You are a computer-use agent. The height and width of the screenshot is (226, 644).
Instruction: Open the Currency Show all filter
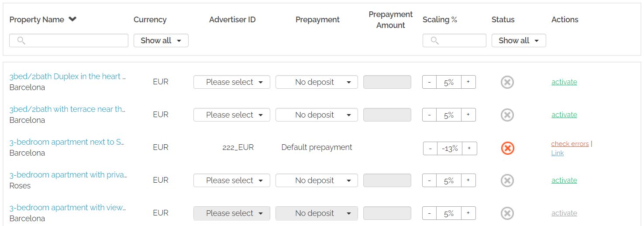point(161,41)
